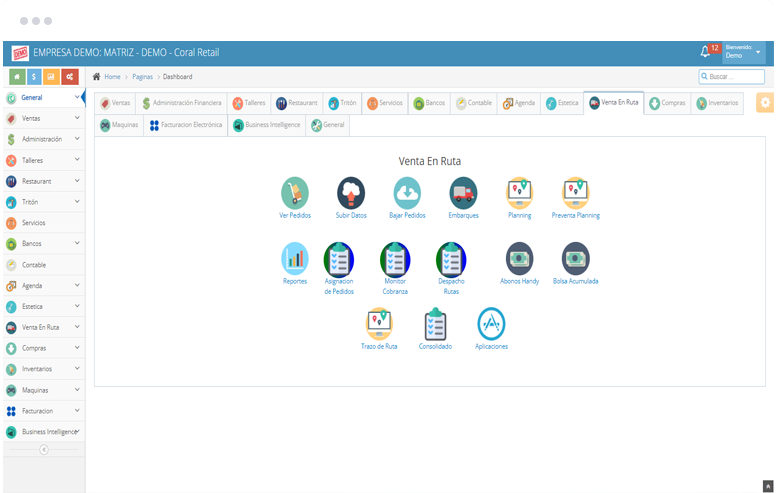
Task: Open Servicios in the sidebar
Action: (x=44, y=223)
